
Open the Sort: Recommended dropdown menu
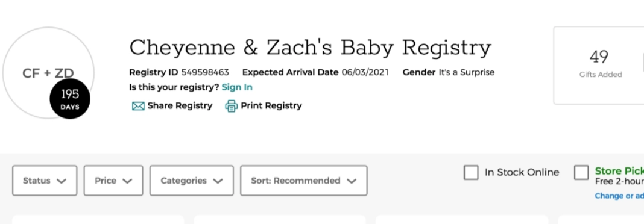(303, 181)
